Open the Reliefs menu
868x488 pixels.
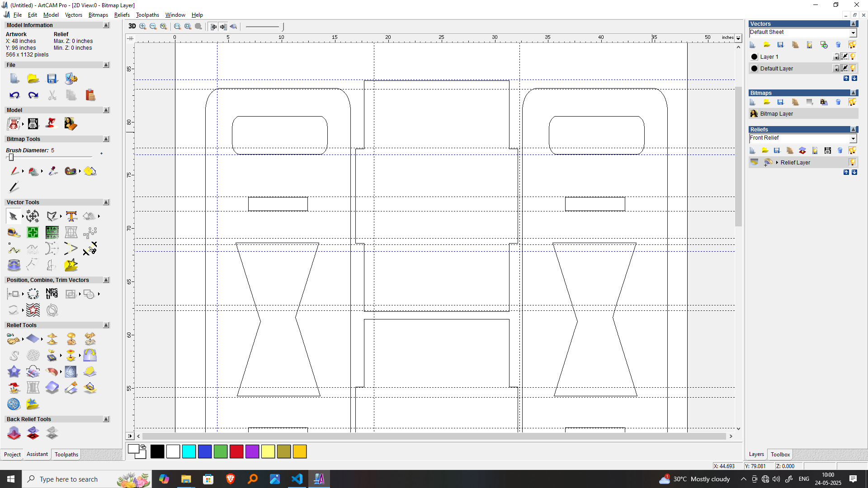[122, 15]
